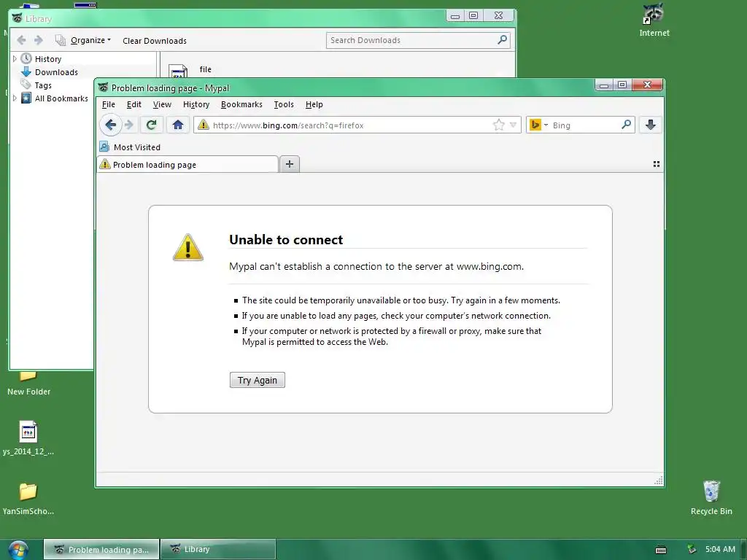Select History in the Library sidebar
Viewport: 747px width, 560px height.
(x=47, y=59)
